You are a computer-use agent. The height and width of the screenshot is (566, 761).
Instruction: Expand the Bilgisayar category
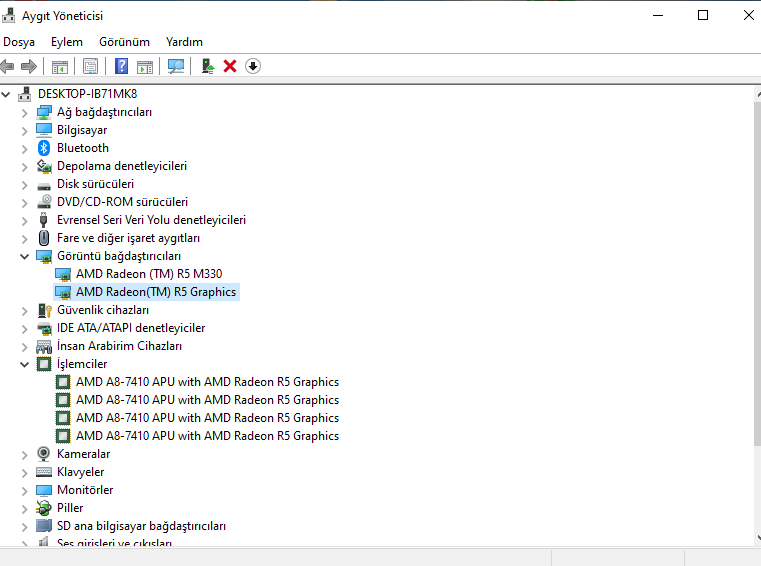click(x=24, y=131)
